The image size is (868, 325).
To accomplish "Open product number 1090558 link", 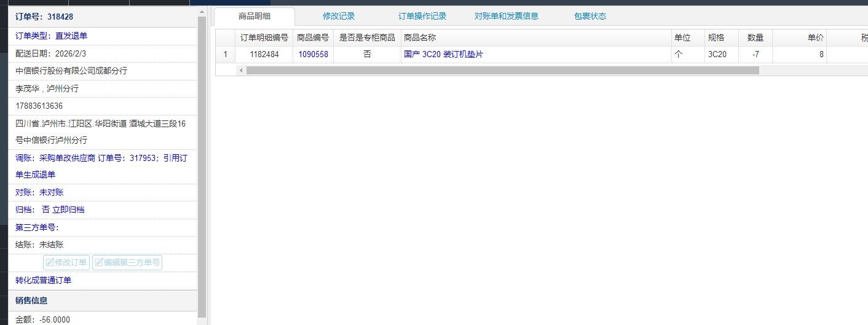I will (x=313, y=54).
